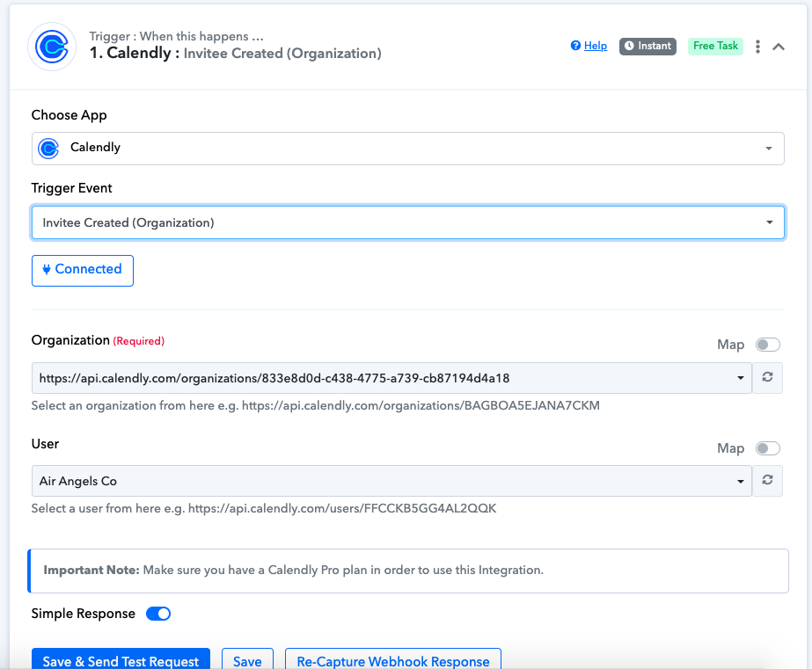Click the help question mark icon
Viewport: 812px width, 669px height.
[575, 46]
